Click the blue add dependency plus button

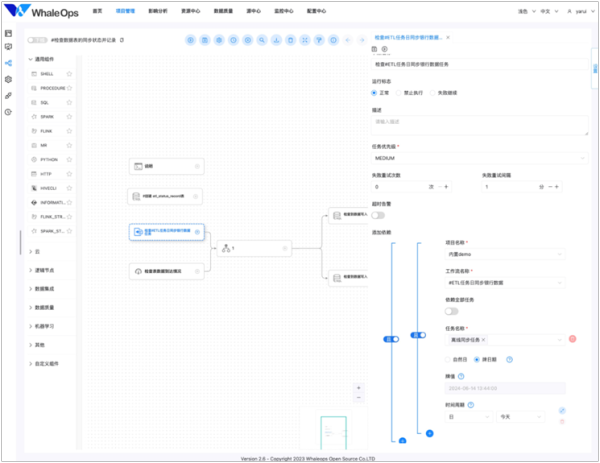pos(429,433)
